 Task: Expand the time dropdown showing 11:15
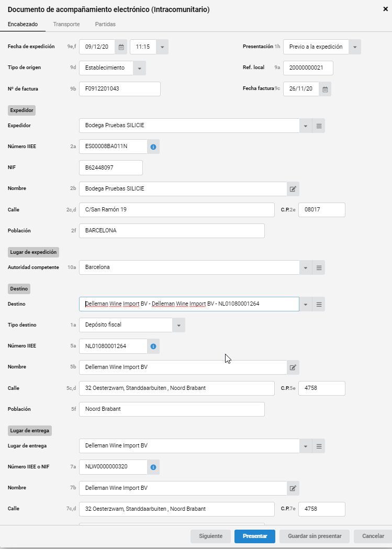coord(162,47)
